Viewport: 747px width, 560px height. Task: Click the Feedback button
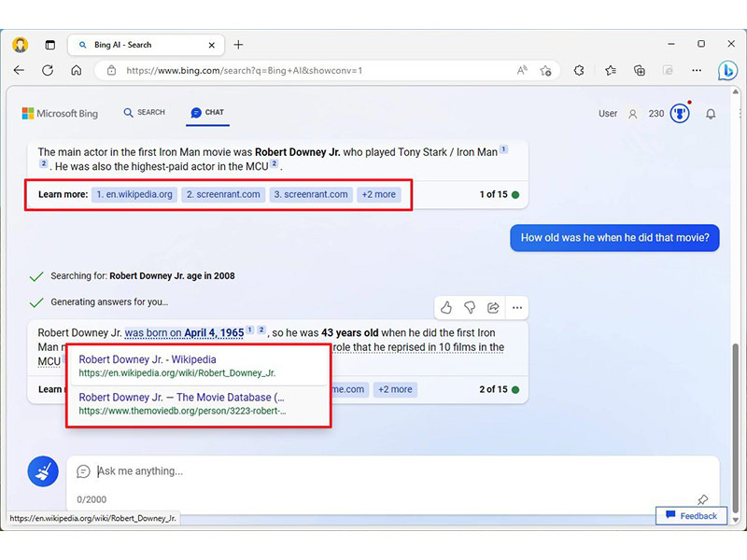(691, 515)
